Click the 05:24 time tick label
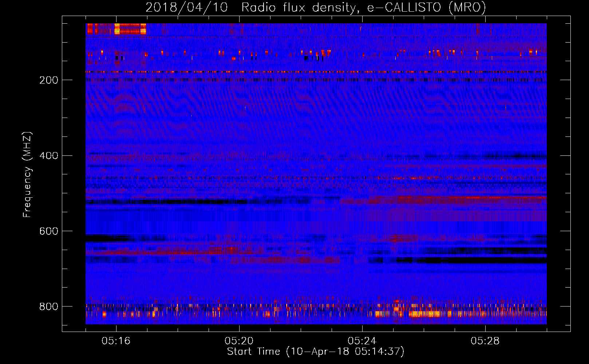The height and width of the screenshot is (364, 589). [x=362, y=341]
